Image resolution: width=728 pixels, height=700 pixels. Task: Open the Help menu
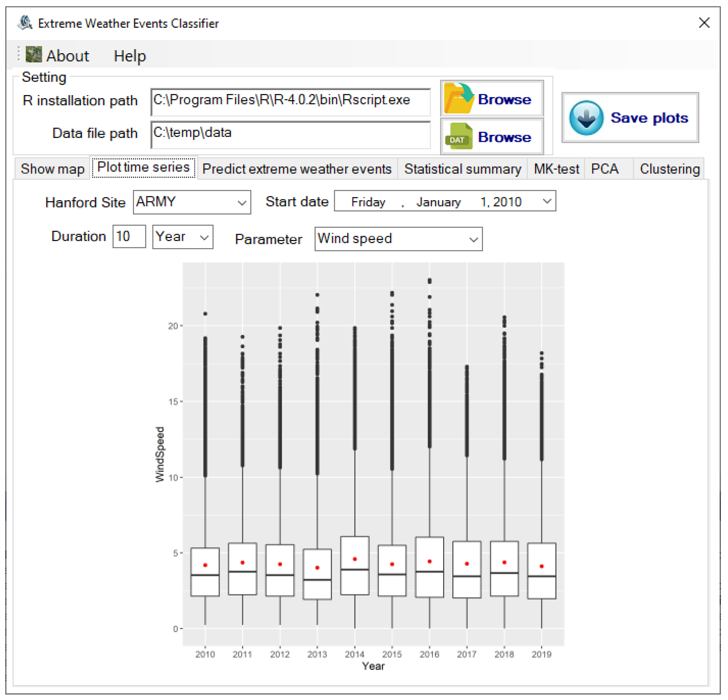[130, 56]
